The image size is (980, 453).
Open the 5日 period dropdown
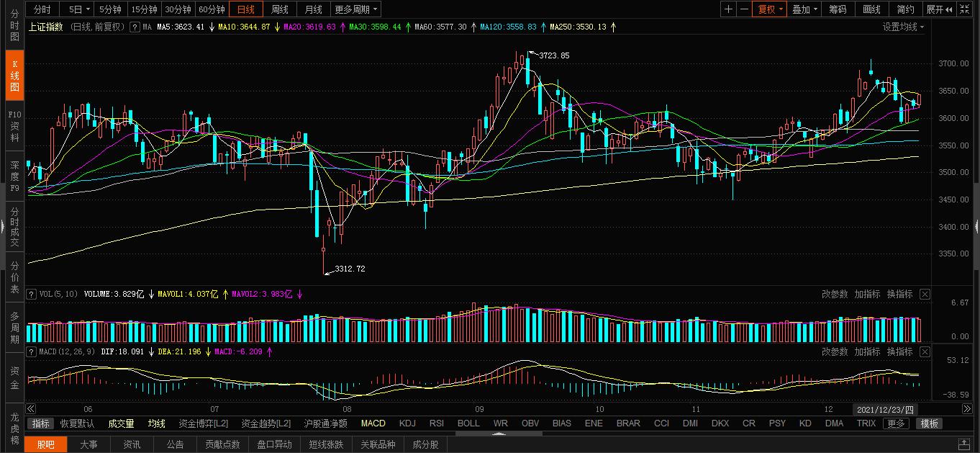[x=78, y=9]
